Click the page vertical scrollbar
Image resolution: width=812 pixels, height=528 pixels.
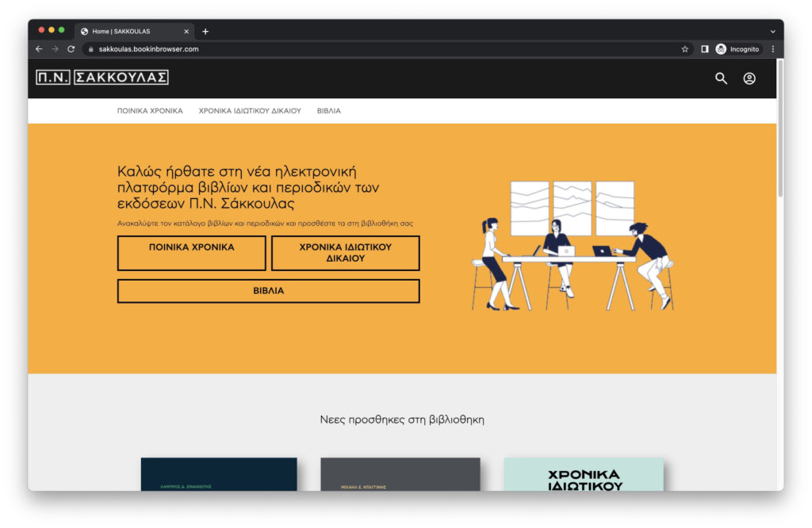point(780,128)
